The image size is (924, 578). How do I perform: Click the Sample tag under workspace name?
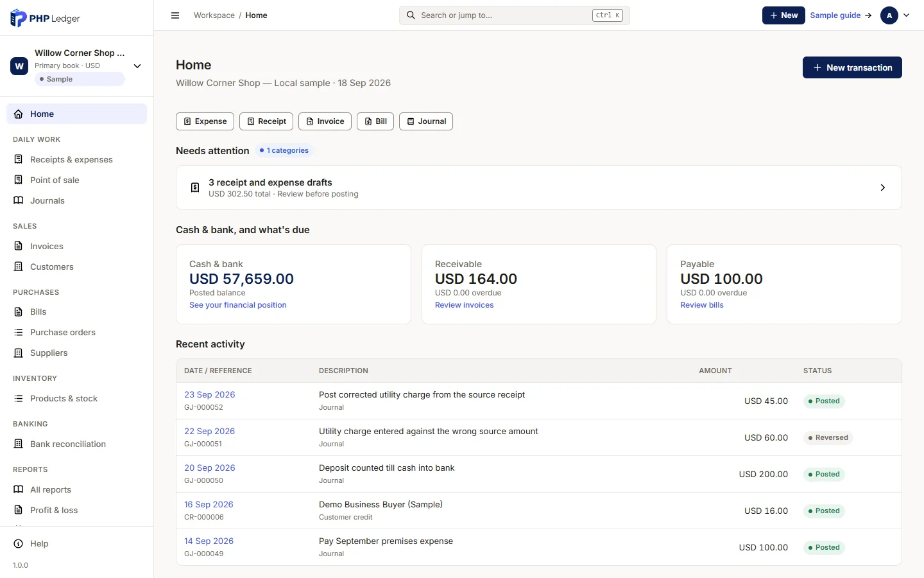(80, 79)
